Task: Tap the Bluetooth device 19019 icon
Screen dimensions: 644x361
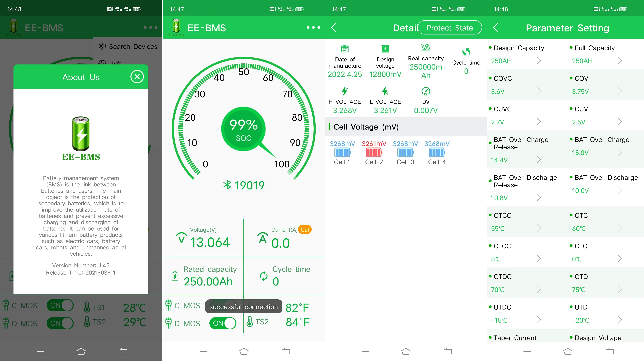Action: 227,185
